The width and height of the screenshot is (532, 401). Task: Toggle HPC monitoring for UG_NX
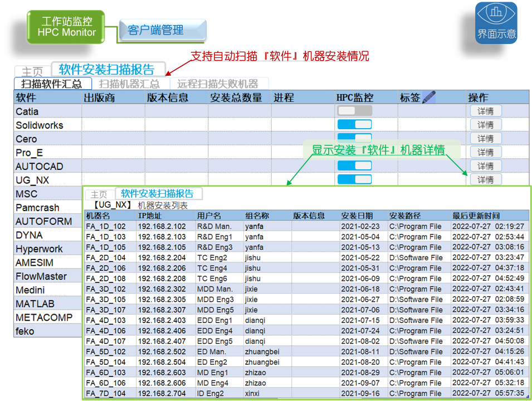[354, 179]
